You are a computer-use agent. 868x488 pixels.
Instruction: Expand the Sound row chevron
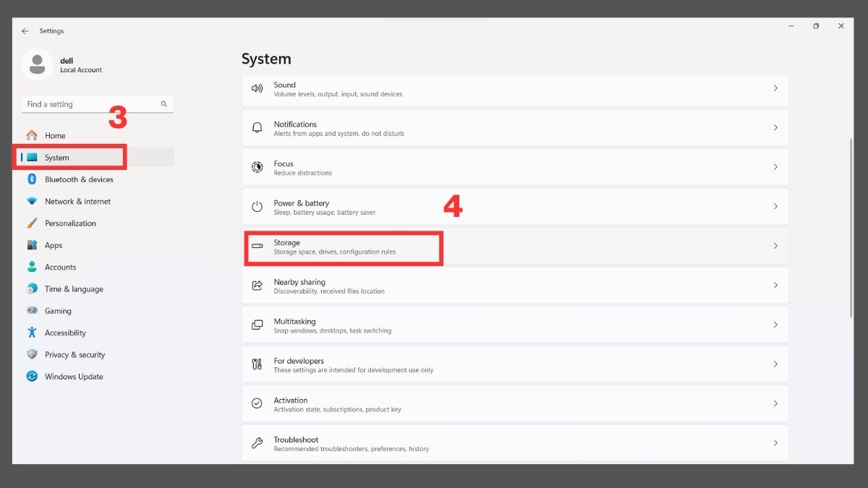tap(775, 88)
